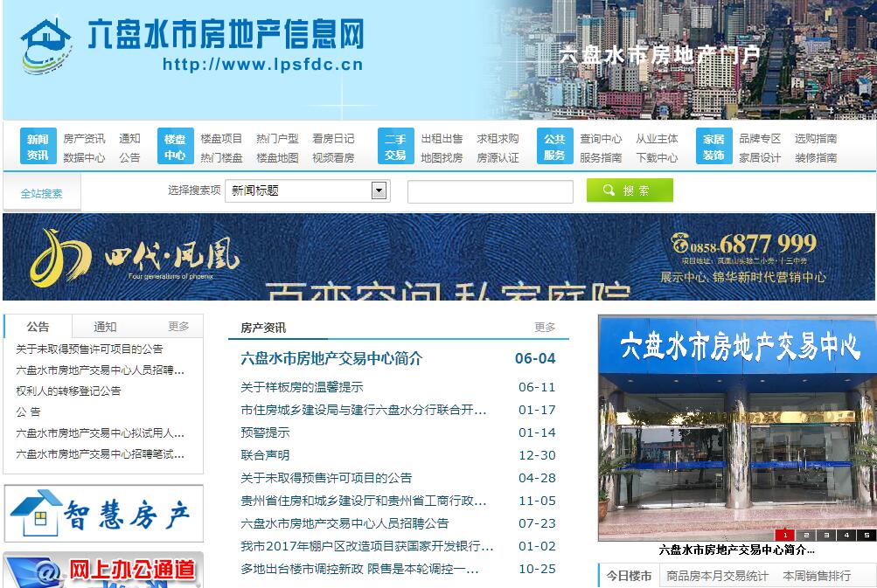The image size is (877, 588).
Task: Click the 四代·凤凰 advertisement banner
Action: click(x=439, y=257)
